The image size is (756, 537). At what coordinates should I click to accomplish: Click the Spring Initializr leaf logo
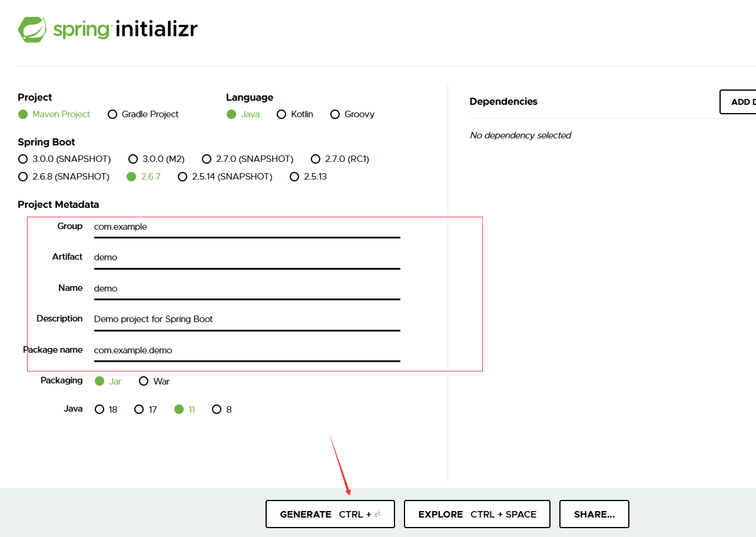[x=33, y=29]
